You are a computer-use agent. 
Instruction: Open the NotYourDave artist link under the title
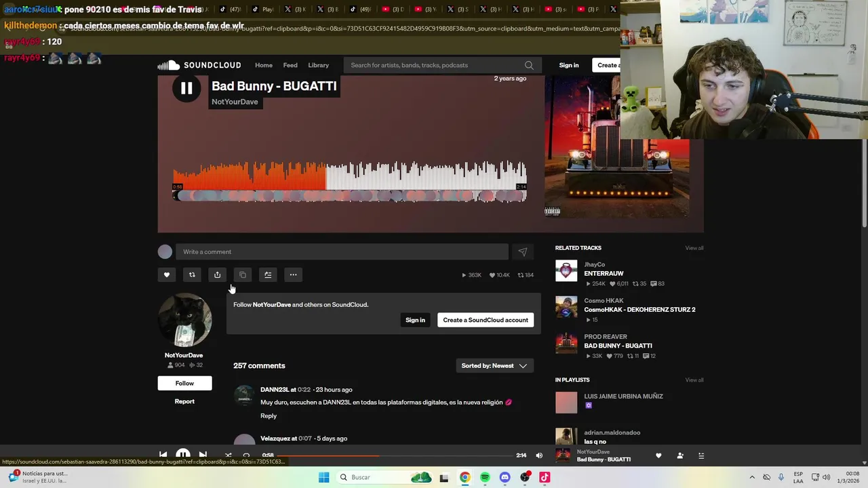click(235, 102)
